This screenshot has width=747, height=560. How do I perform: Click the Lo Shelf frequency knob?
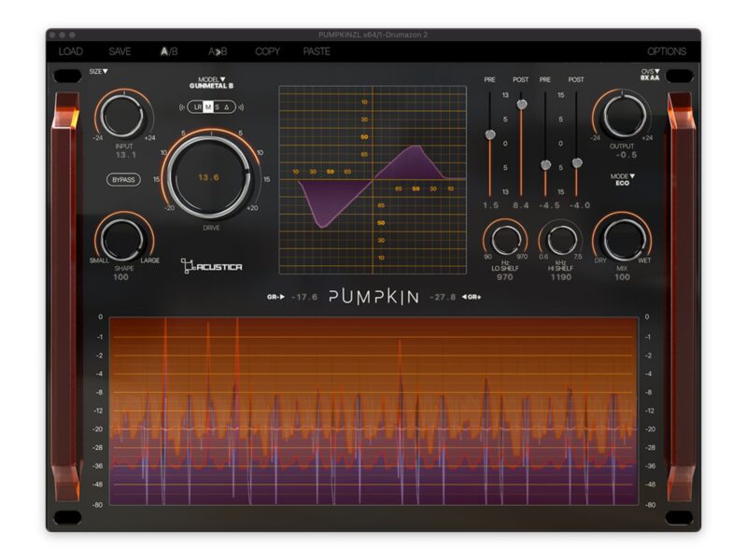[504, 240]
